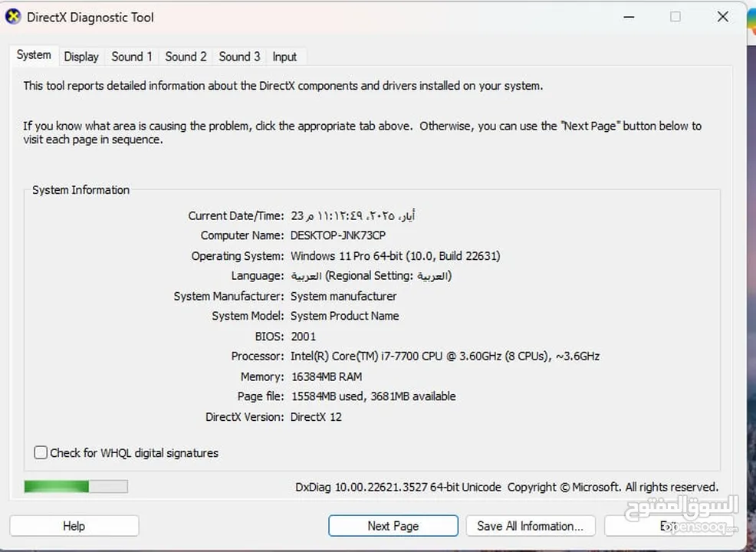The image size is (756, 552).
Task: Click Save All Information button
Action: pyautogui.click(x=531, y=526)
